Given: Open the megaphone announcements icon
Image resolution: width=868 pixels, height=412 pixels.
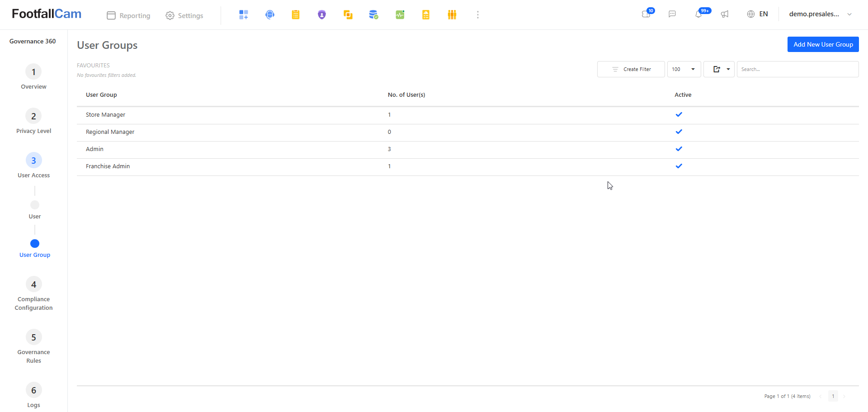Looking at the screenshot, I should pyautogui.click(x=725, y=14).
